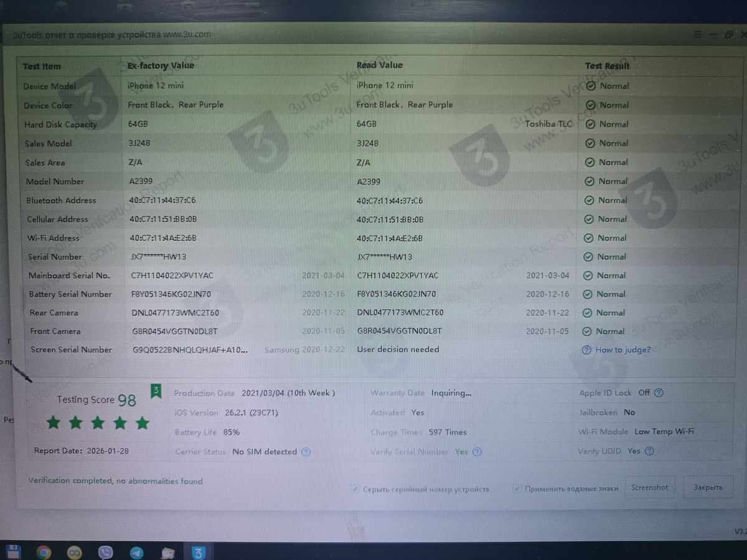Screen dimensions: 747x560
Task: Click the yellow infinity taskbar icon
Action: click(75, 552)
